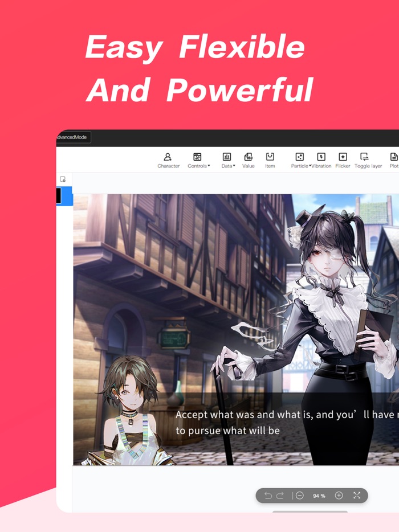Expand the Controls dropdown
Image resolution: width=399 pixels, height=532 pixels.
198,160
